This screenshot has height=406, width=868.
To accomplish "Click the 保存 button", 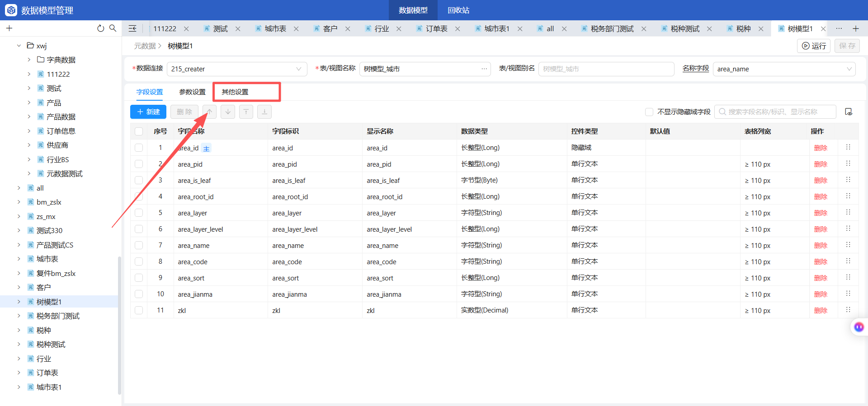I will click(847, 46).
